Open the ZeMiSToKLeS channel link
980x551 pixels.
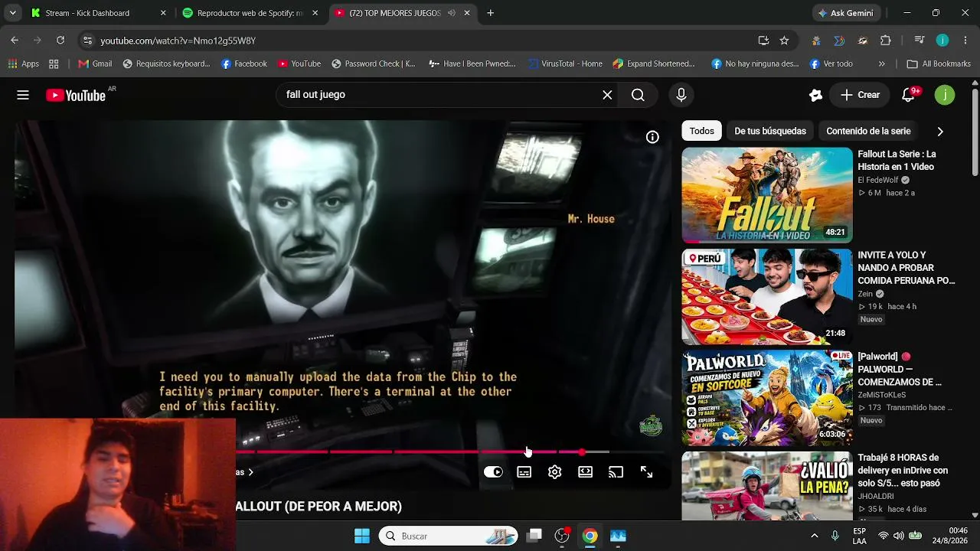pyautogui.click(x=881, y=395)
